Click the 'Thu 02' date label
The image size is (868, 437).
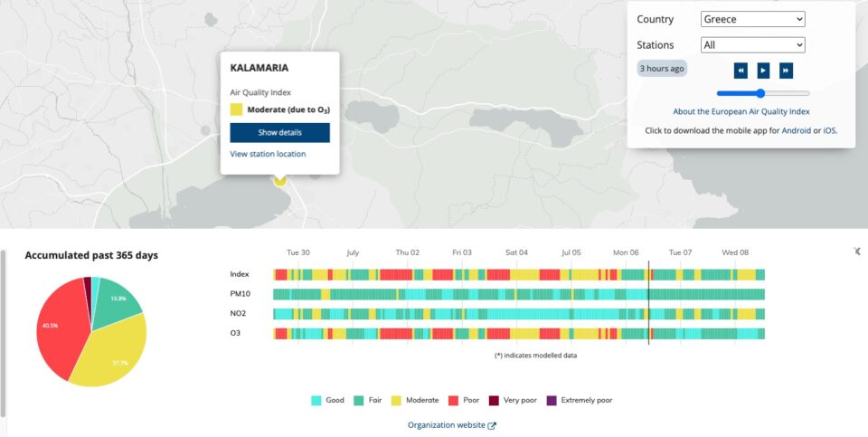tap(408, 252)
